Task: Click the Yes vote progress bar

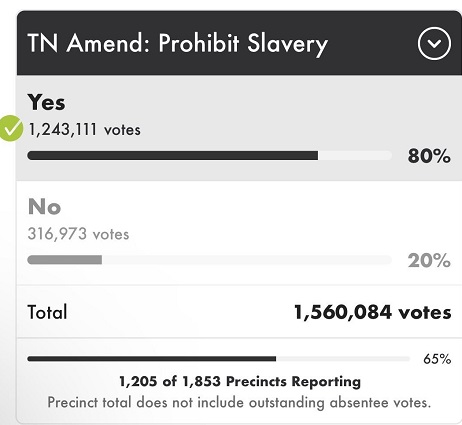Action: [x=210, y=156]
